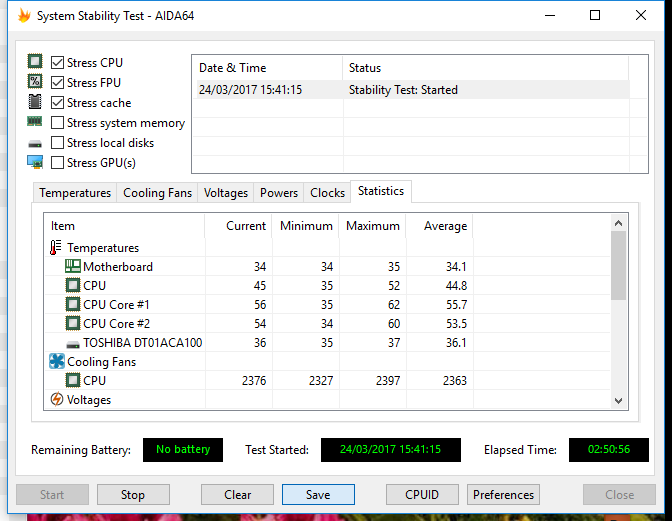Click the Date & Time column header
The height and width of the screenshot is (521, 672).
pos(267,68)
